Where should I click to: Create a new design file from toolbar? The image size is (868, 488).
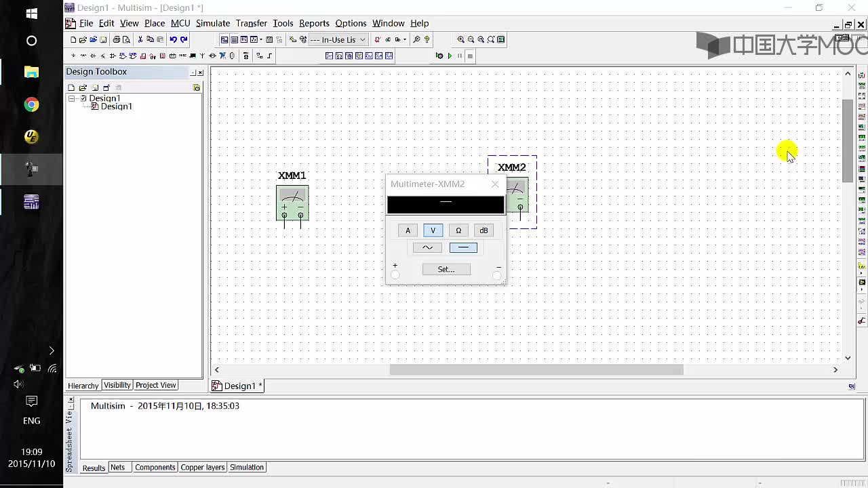(73, 39)
